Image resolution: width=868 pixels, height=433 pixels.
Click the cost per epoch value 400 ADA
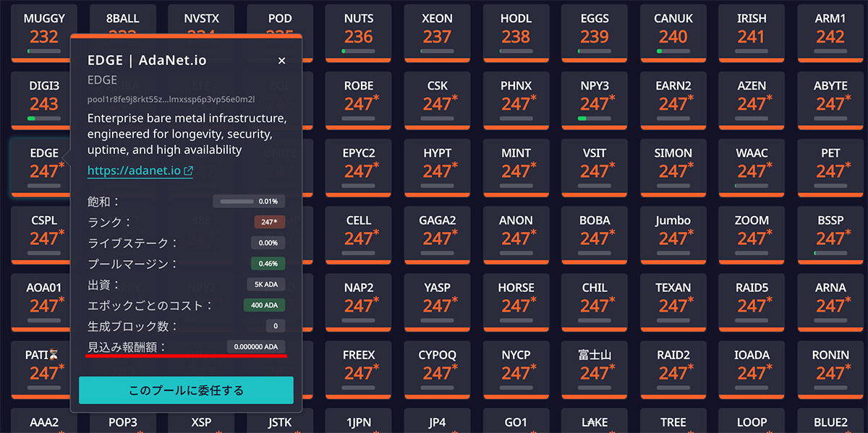265,305
